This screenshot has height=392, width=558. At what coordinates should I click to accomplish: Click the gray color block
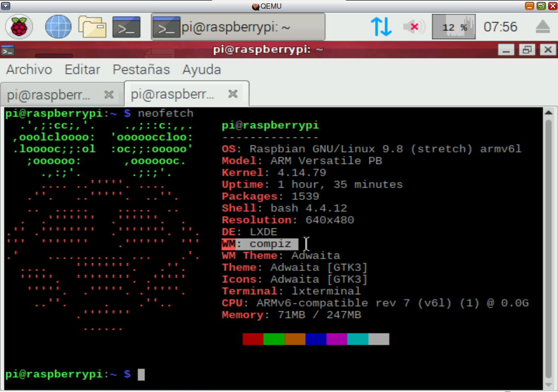[379, 339]
